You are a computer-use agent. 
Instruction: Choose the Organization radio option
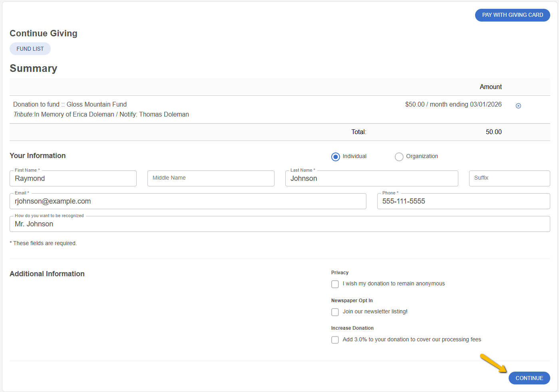[x=399, y=157]
